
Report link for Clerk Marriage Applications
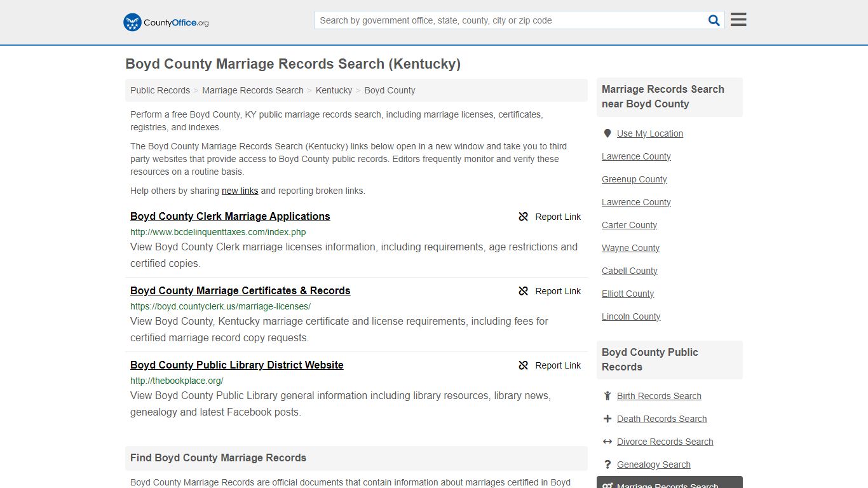click(550, 217)
